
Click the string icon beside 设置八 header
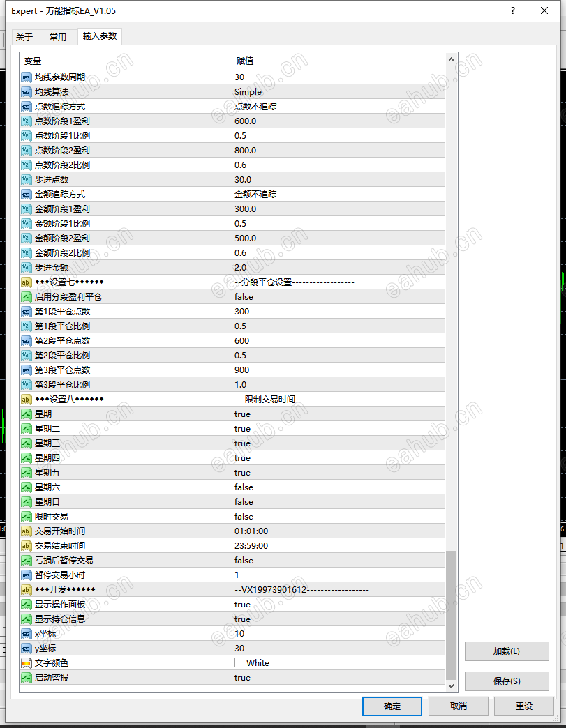pyautogui.click(x=27, y=400)
